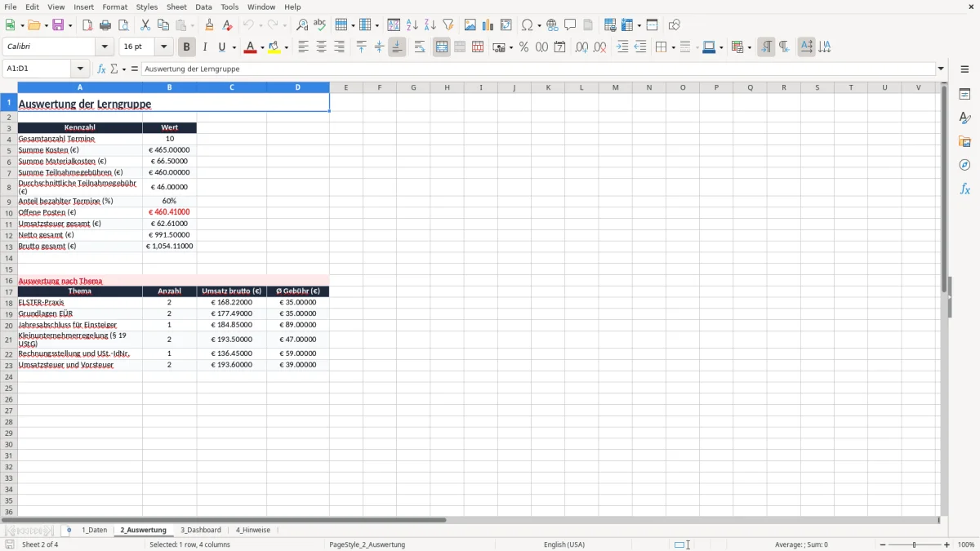Insert a pivot table
The width and height of the screenshot is (980, 551).
[x=506, y=25]
